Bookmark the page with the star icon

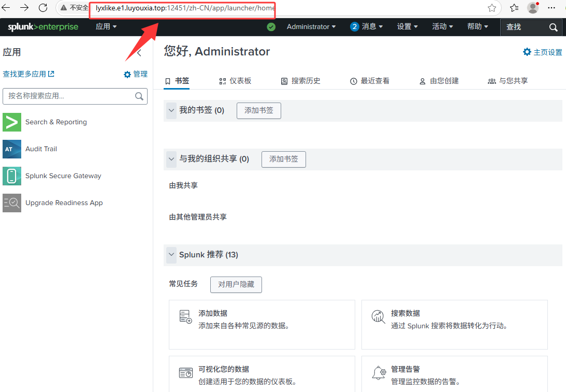click(x=491, y=8)
